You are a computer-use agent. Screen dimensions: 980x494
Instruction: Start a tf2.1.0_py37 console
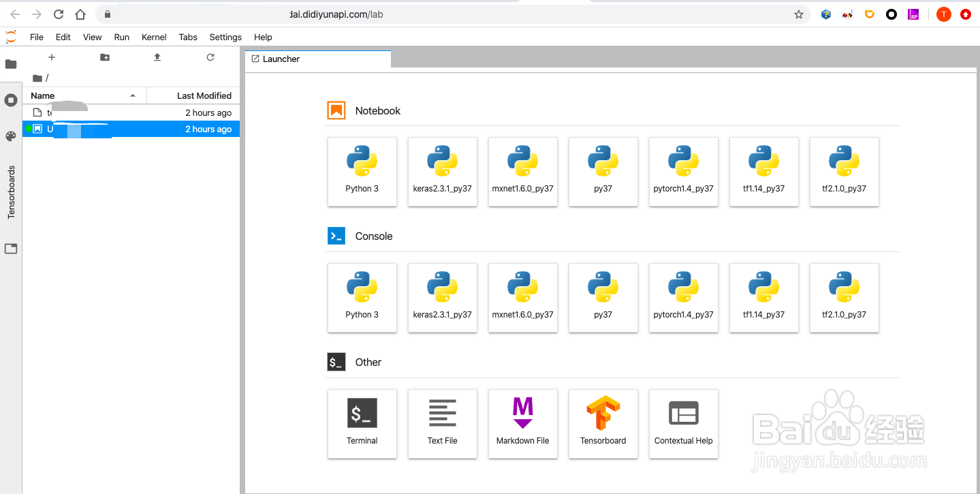(x=844, y=297)
